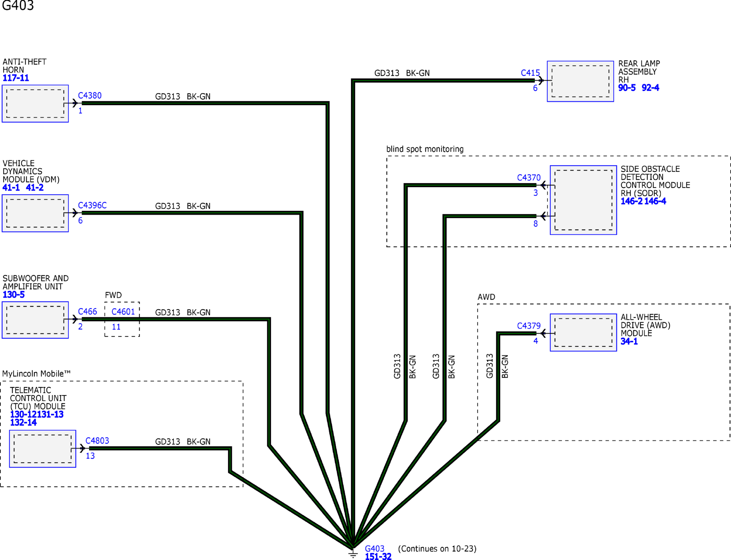Click pin 1 of connector C4380

click(x=80, y=111)
